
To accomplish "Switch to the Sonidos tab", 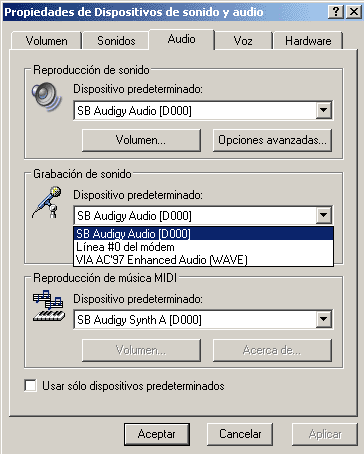I will click(x=116, y=41).
